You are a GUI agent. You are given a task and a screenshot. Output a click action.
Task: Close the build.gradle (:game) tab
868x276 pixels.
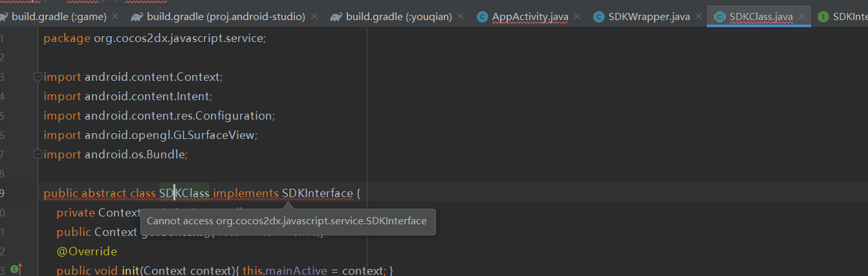tap(115, 17)
